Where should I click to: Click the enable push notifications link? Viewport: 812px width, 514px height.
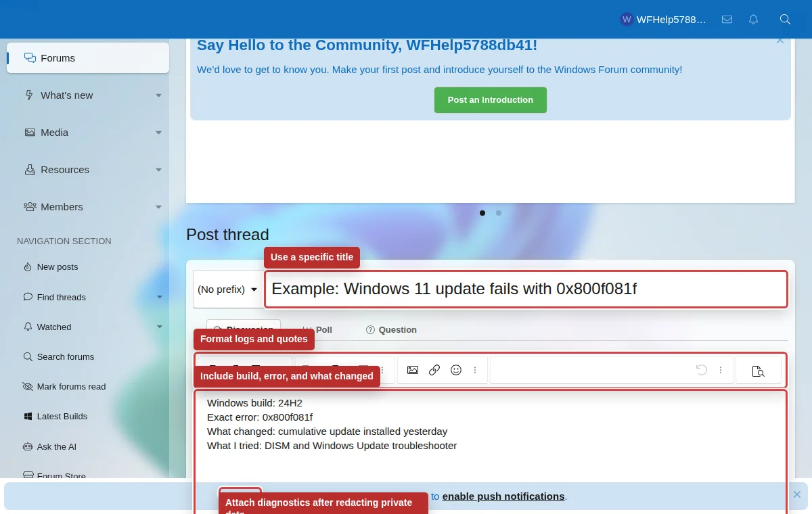click(x=503, y=496)
